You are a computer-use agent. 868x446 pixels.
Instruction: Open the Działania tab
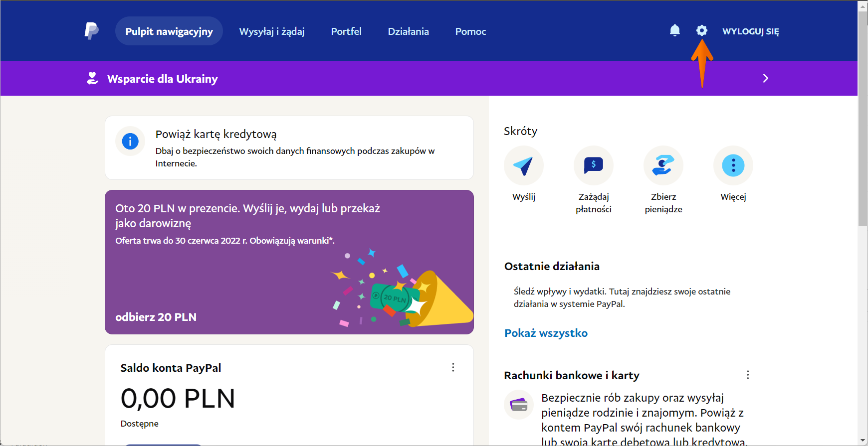coord(409,31)
